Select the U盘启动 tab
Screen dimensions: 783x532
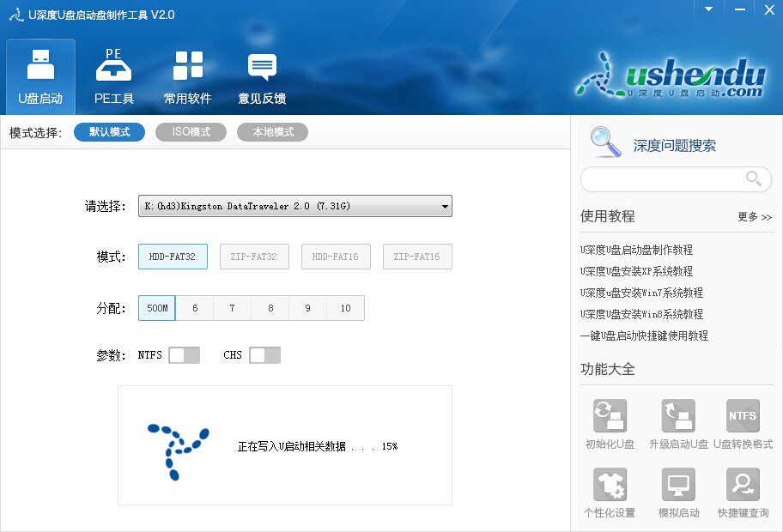click(39, 76)
